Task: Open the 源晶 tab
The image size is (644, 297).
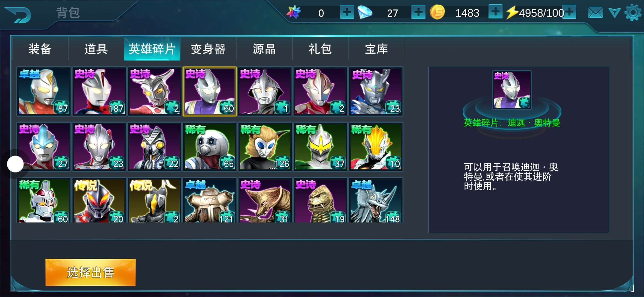Action: (x=264, y=49)
